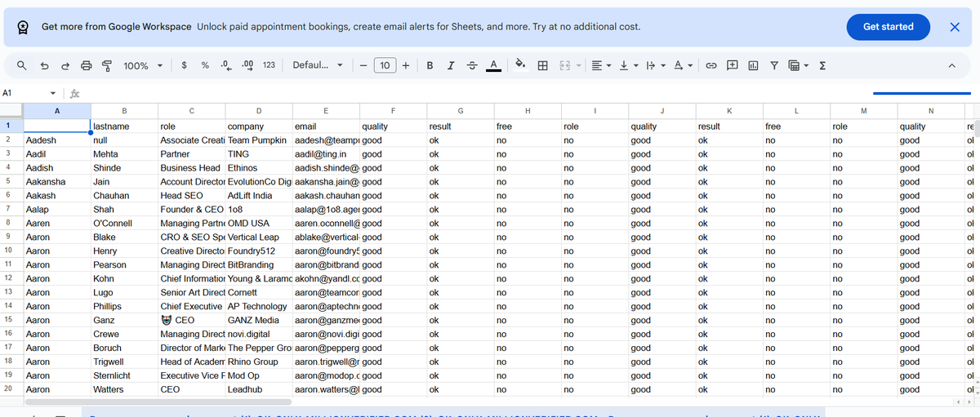
Task: Select the 'Aadesh' cell
Action: click(x=56, y=140)
